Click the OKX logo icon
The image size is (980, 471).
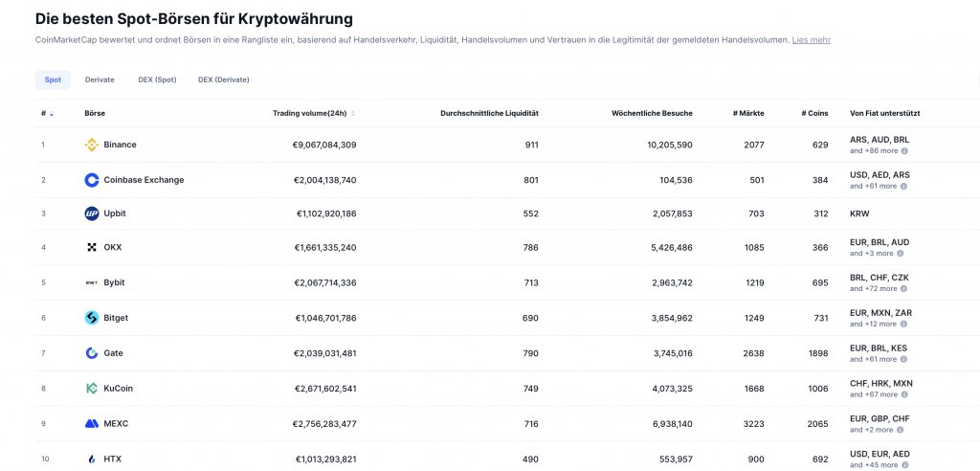(92, 247)
